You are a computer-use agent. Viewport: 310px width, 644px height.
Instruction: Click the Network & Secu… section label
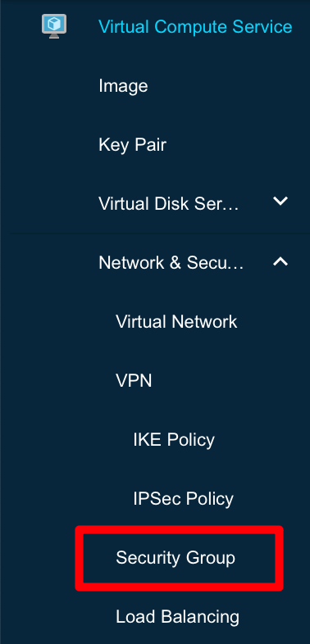[x=171, y=263]
